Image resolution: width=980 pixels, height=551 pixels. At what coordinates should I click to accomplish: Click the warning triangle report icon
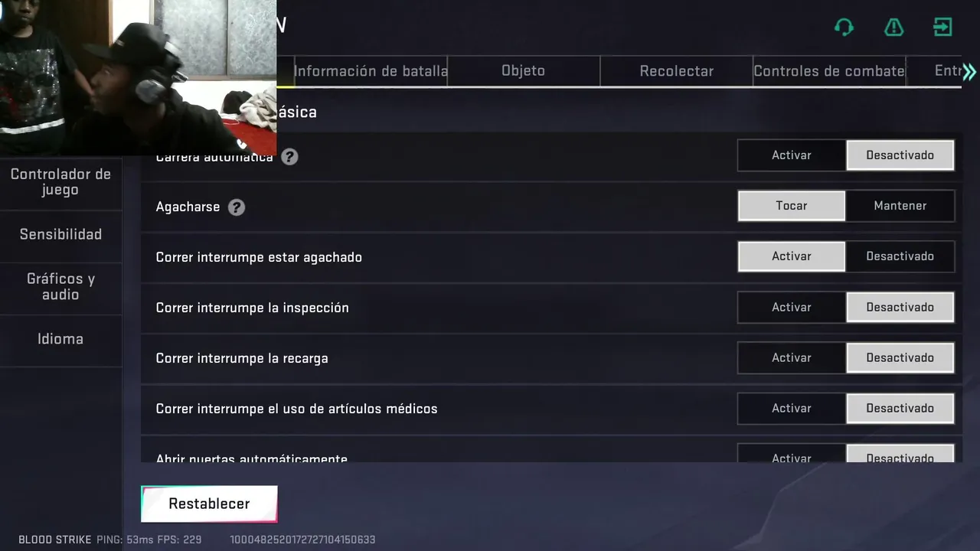click(893, 28)
